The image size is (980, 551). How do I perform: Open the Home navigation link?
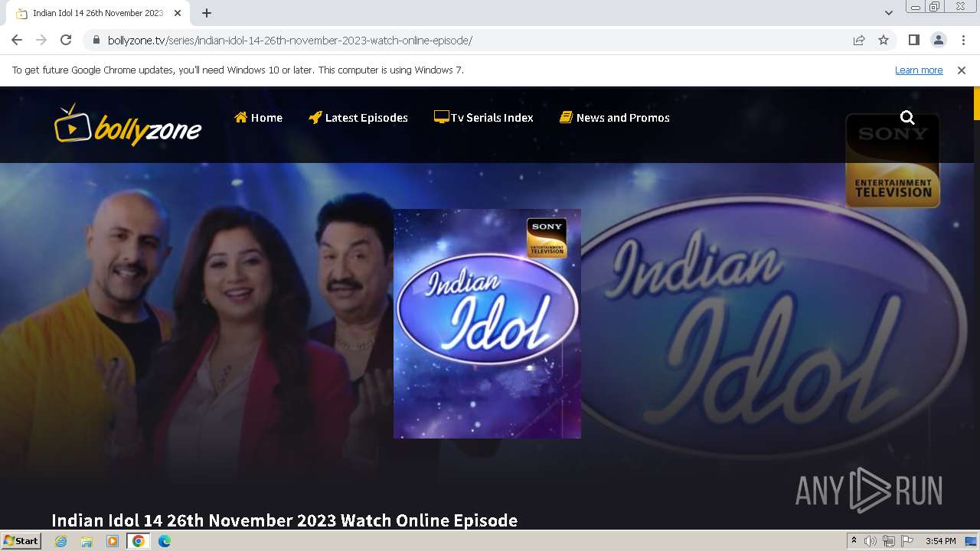tap(258, 118)
